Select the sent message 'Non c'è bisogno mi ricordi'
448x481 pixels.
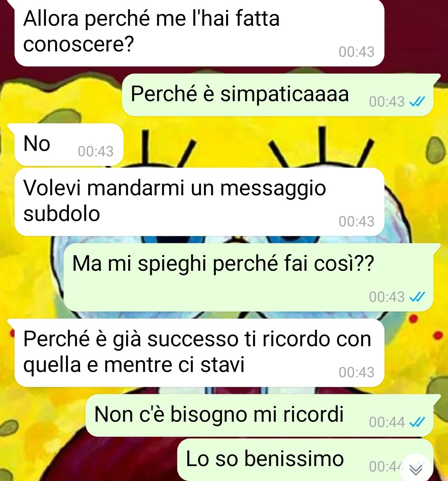click(x=260, y=415)
